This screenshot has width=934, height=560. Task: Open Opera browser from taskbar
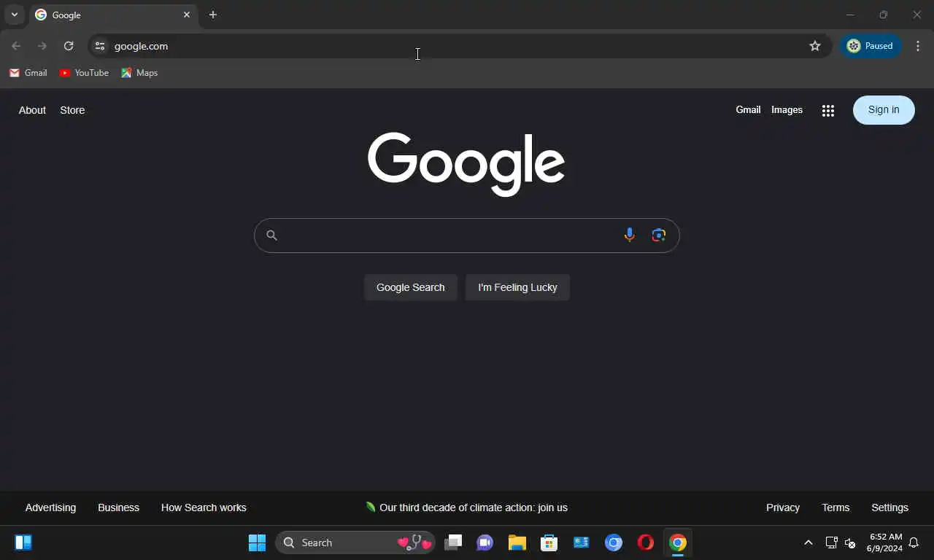(646, 542)
